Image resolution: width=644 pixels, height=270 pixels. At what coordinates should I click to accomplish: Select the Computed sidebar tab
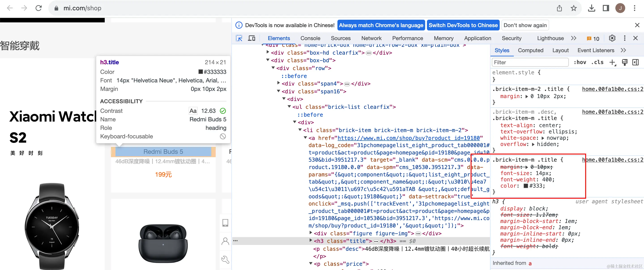(x=531, y=50)
